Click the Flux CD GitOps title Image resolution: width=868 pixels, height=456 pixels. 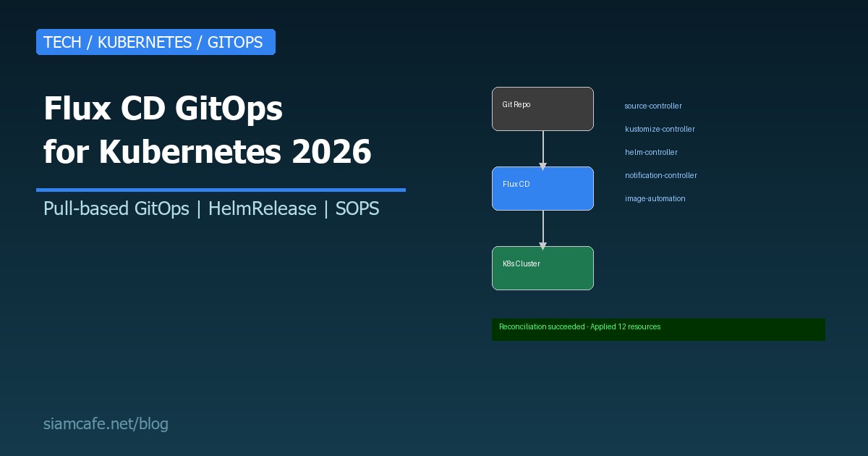tap(207, 130)
